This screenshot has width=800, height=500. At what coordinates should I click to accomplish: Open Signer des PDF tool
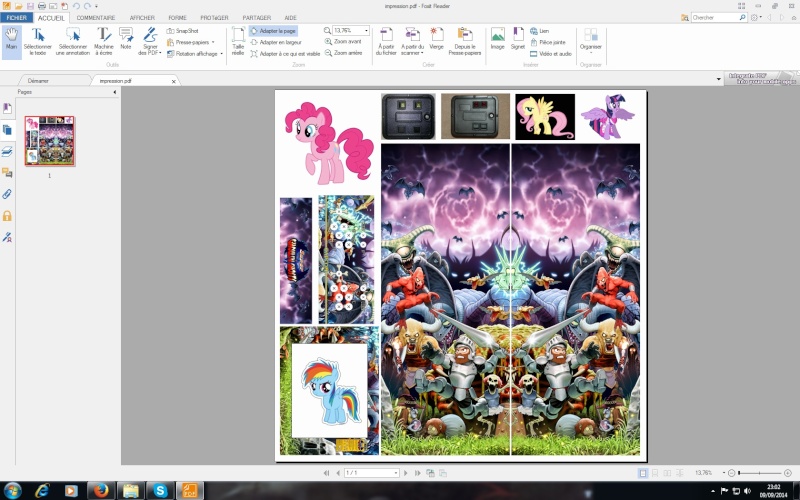(x=149, y=42)
